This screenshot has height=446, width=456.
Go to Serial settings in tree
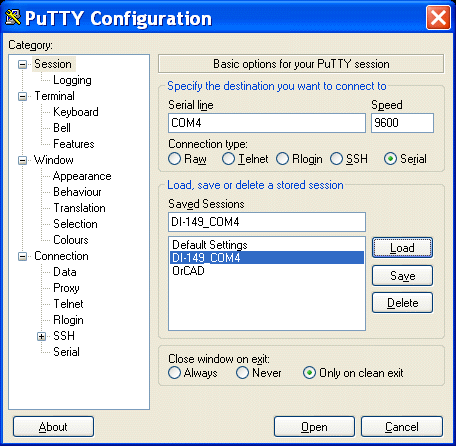(66, 352)
